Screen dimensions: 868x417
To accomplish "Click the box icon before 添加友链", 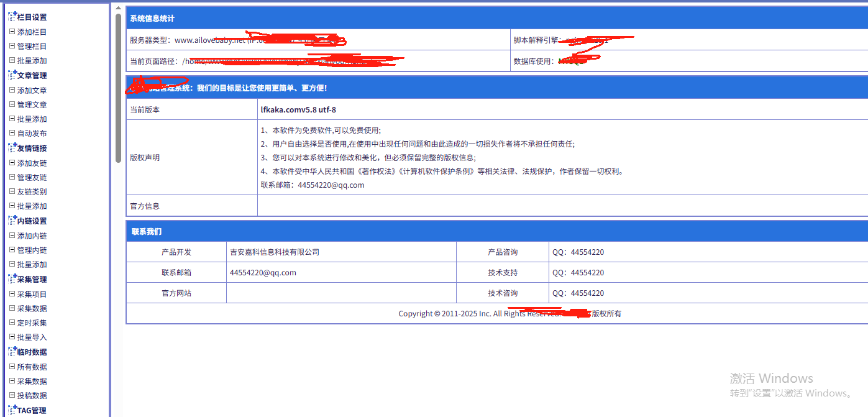I will [12, 163].
